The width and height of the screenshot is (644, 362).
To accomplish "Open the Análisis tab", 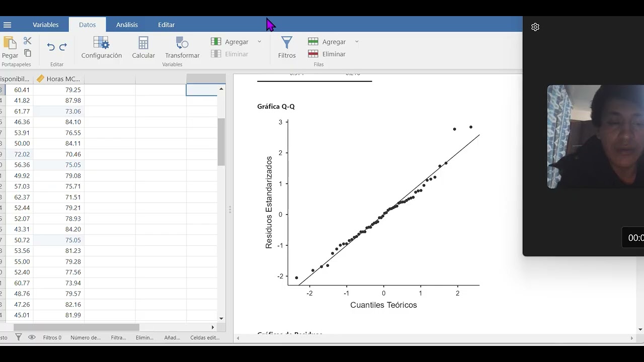I will click(127, 25).
